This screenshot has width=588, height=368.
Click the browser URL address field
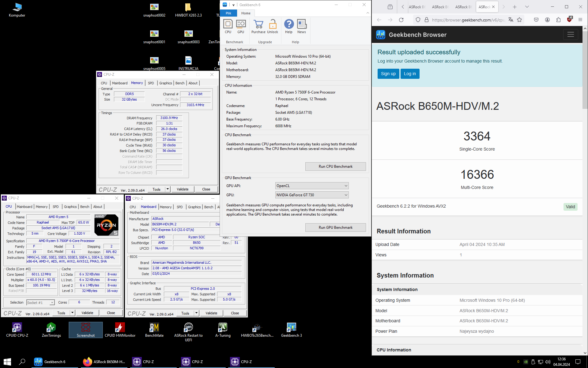468,20
